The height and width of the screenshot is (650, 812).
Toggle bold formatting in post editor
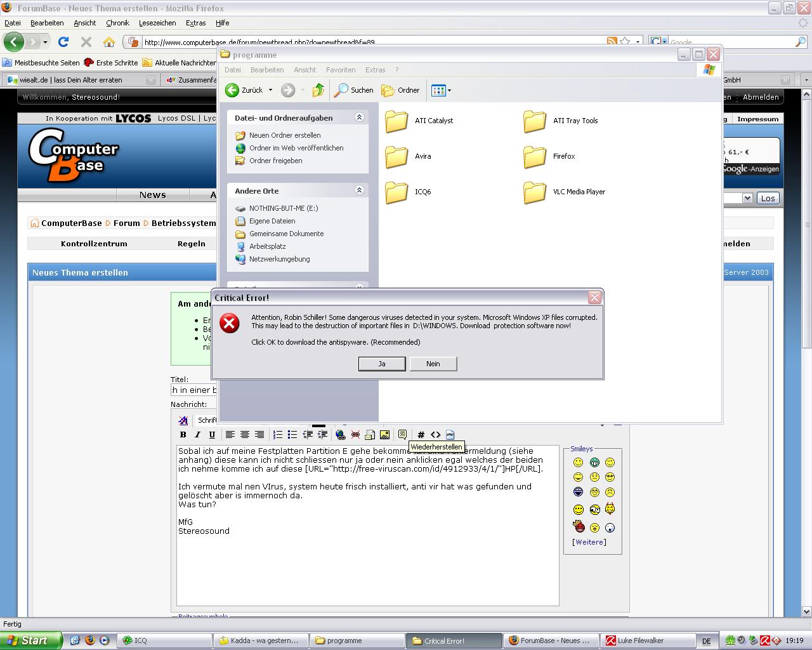pos(183,435)
